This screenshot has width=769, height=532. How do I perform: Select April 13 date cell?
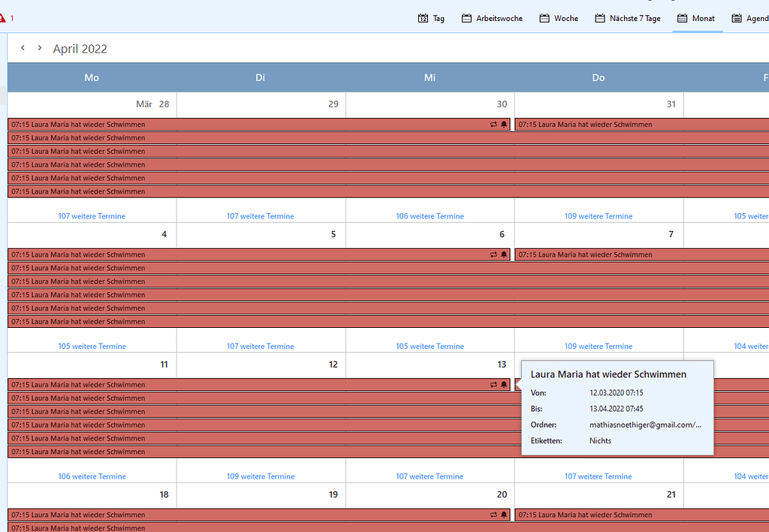[x=430, y=365]
